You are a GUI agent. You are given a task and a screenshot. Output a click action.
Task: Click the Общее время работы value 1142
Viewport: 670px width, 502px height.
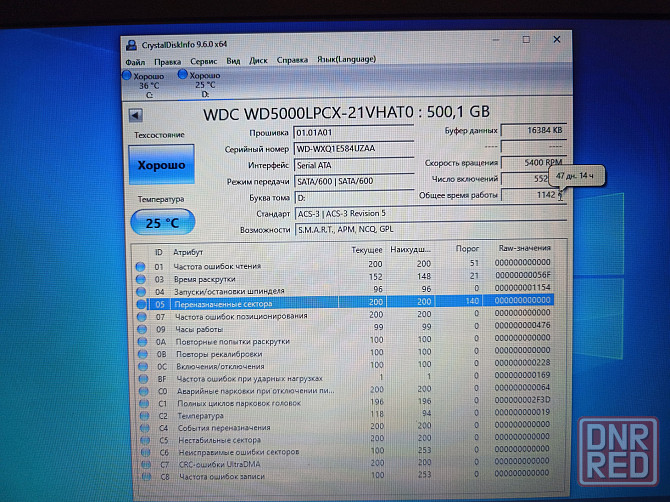click(x=534, y=195)
